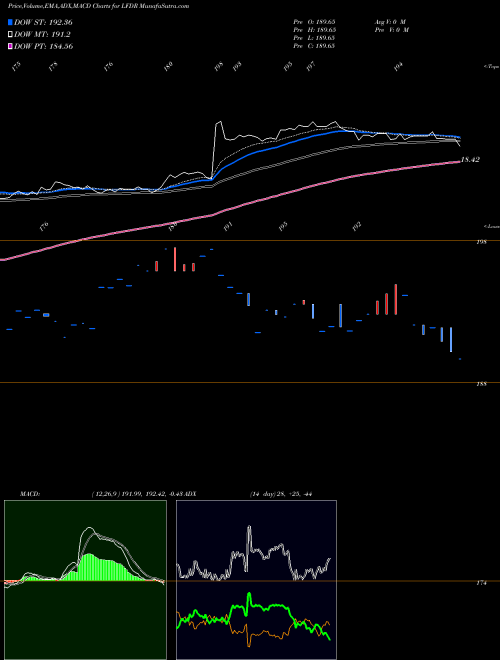Click the 198 upper price level label
Image resolution: width=500 pixels, height=660 pixels.
pyautogui.click(x=482, y=242)
